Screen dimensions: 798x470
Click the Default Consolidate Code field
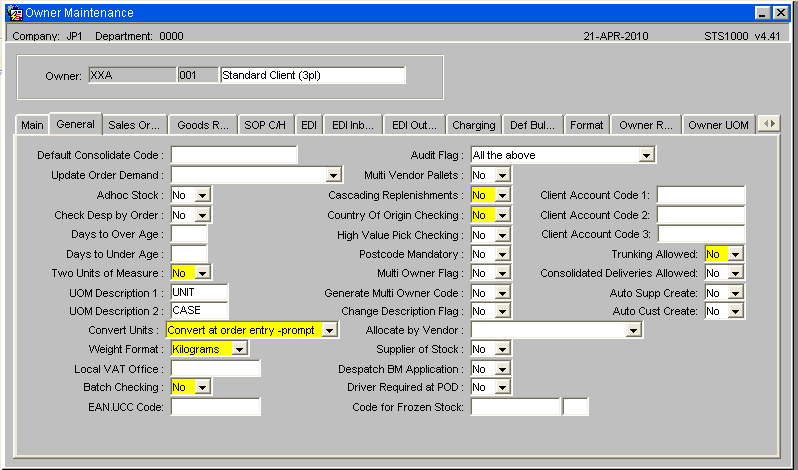[x=234, y=155]
